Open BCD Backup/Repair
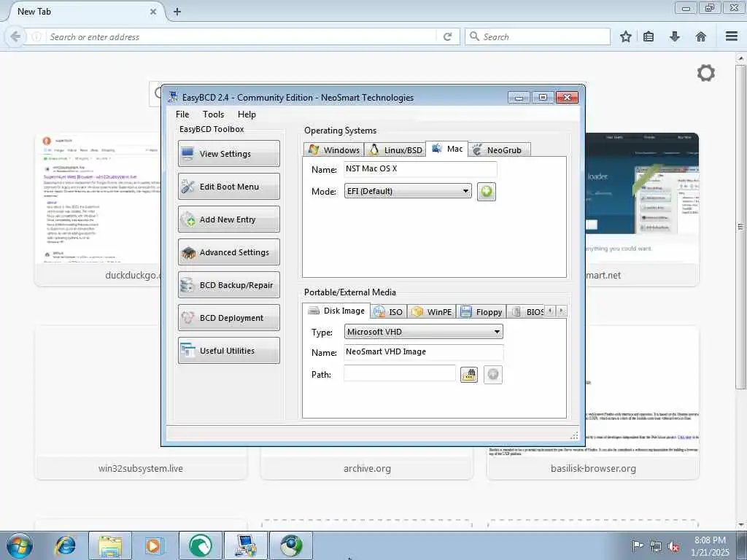The height and width of the screenshot is (560, 747). [x=228, y=285]
